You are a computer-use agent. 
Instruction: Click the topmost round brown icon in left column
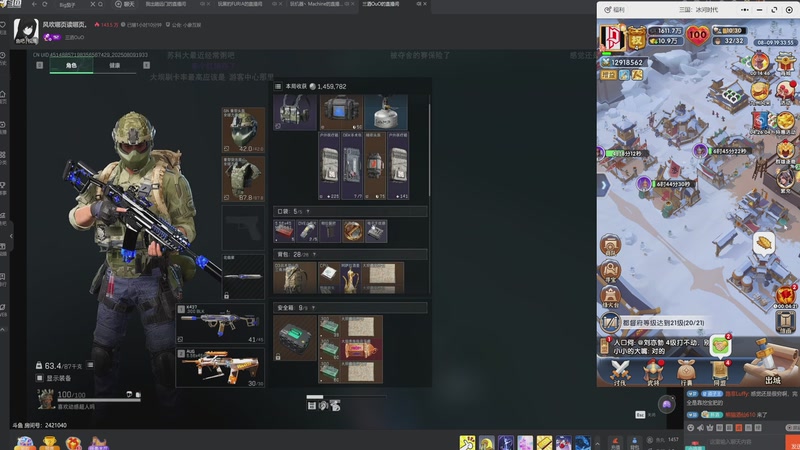[x=610, y=245]
